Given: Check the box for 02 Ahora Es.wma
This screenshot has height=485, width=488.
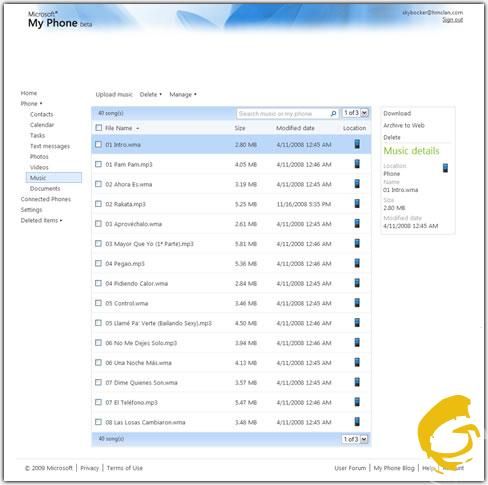Looking at the screenshot, I should point(98,184).
